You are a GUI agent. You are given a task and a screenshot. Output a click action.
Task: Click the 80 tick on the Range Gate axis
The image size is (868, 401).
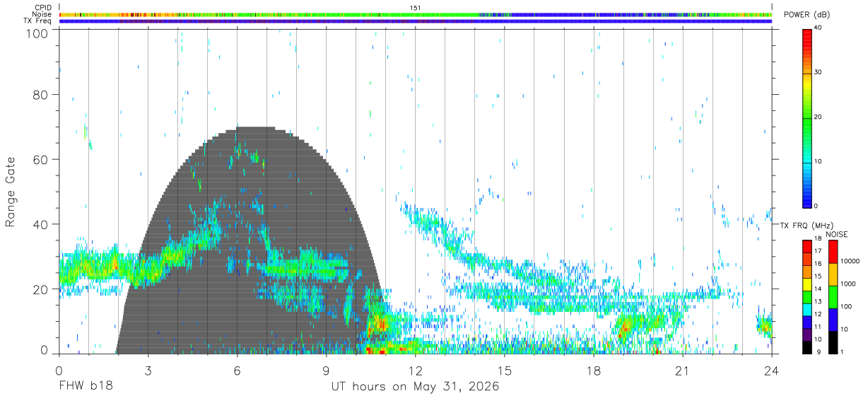pyautogui.click(x=40, y=94)
